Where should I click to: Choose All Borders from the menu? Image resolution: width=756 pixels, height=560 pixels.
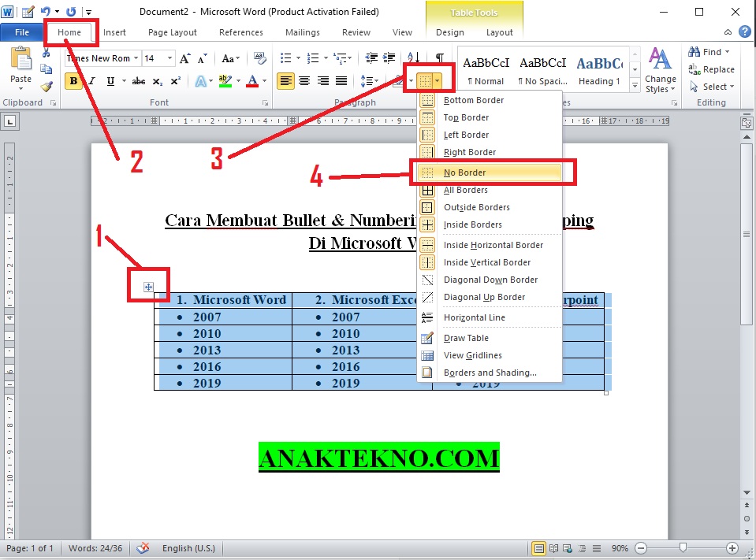(x=489, y=190)
